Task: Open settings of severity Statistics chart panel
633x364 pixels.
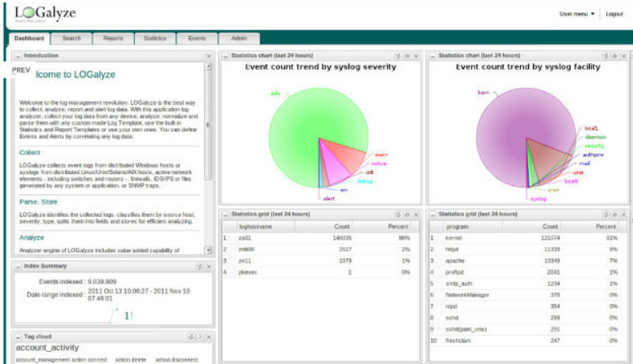Action: point(407,56)
